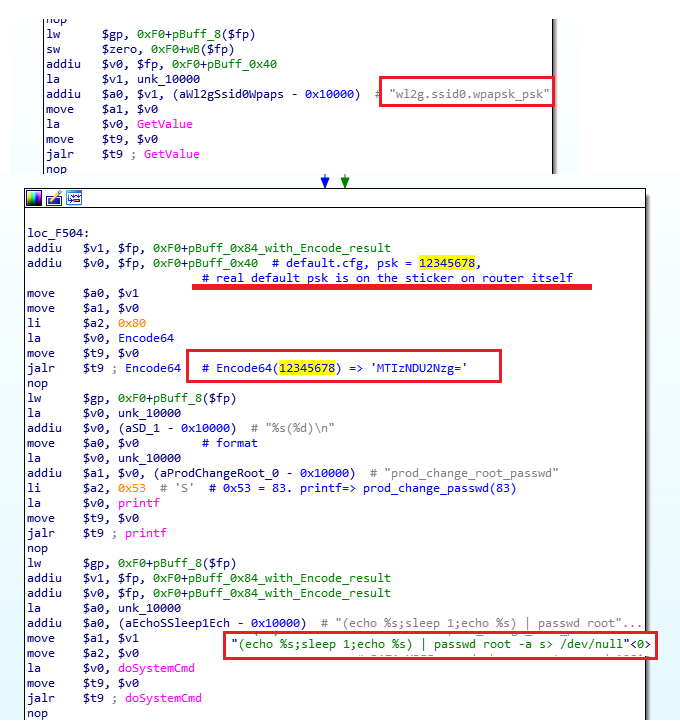
Task: Click GetValue in the 'la $v0' line
Action: coord(165,124)
